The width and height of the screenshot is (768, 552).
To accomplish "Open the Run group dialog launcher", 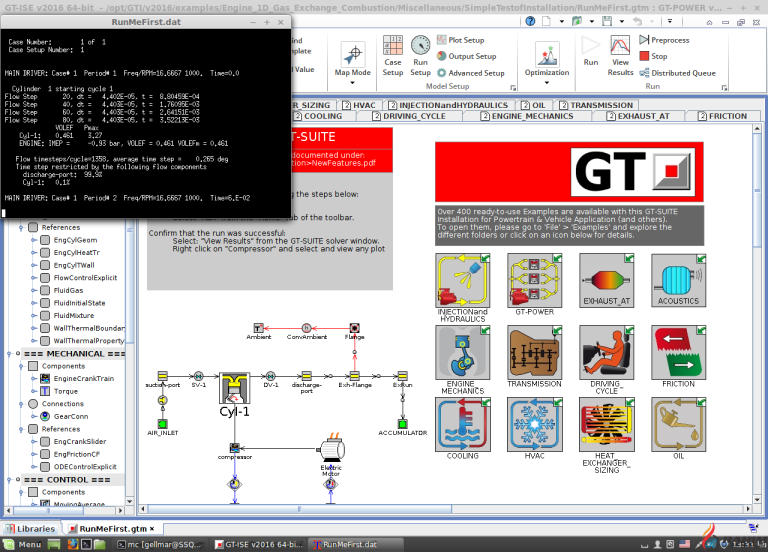I will tap(724, 88).
